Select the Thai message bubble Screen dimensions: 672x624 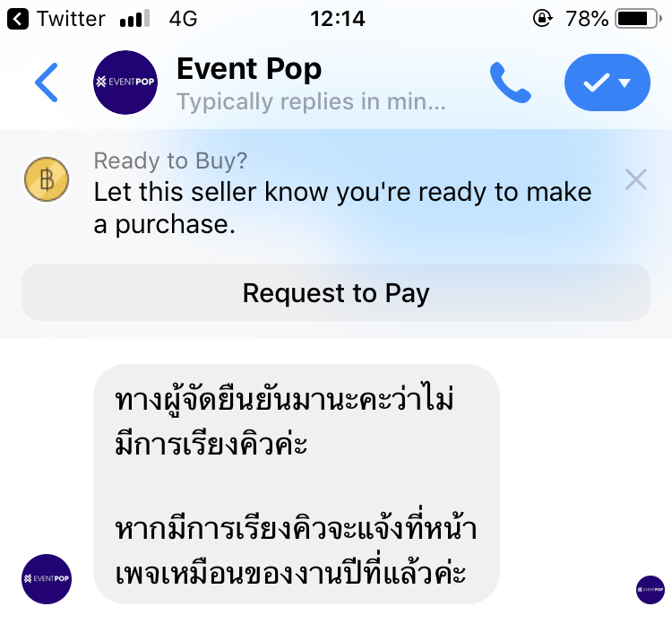pyautogui.click(x=297, y=484)
